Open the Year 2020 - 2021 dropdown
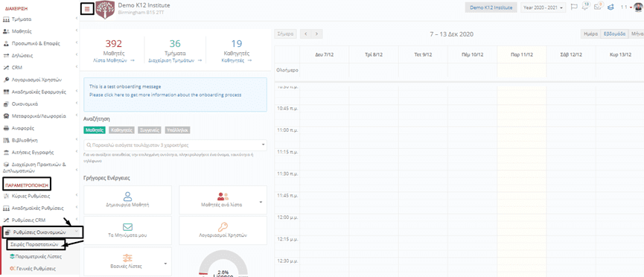 [x=543, y=7]
